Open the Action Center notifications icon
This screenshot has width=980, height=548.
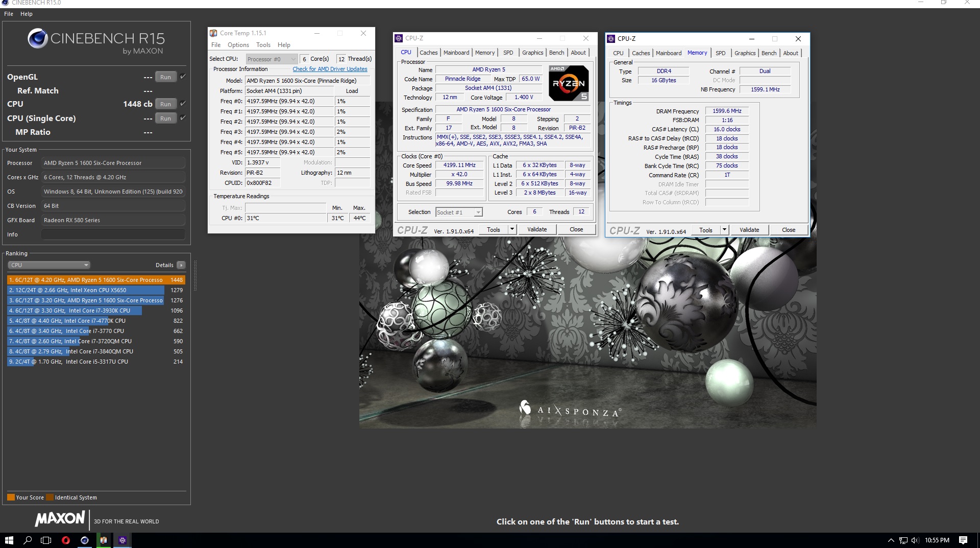click(963, 540)
